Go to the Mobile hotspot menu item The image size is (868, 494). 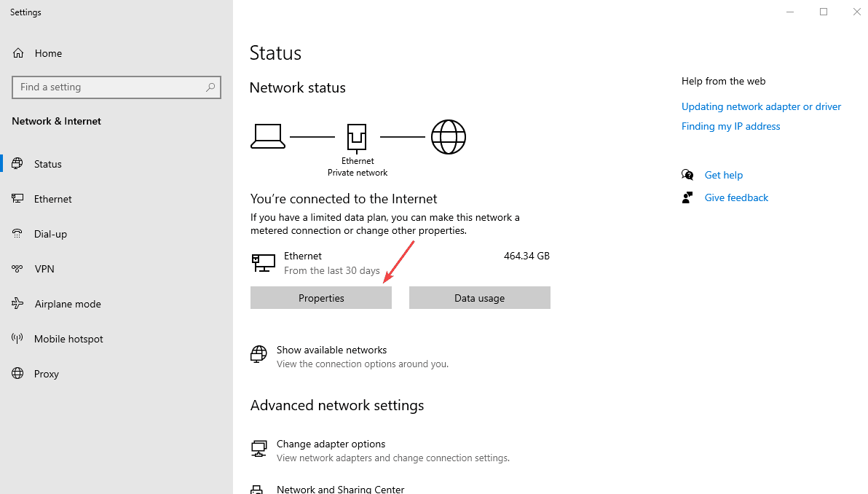click(x=68, y=339)
